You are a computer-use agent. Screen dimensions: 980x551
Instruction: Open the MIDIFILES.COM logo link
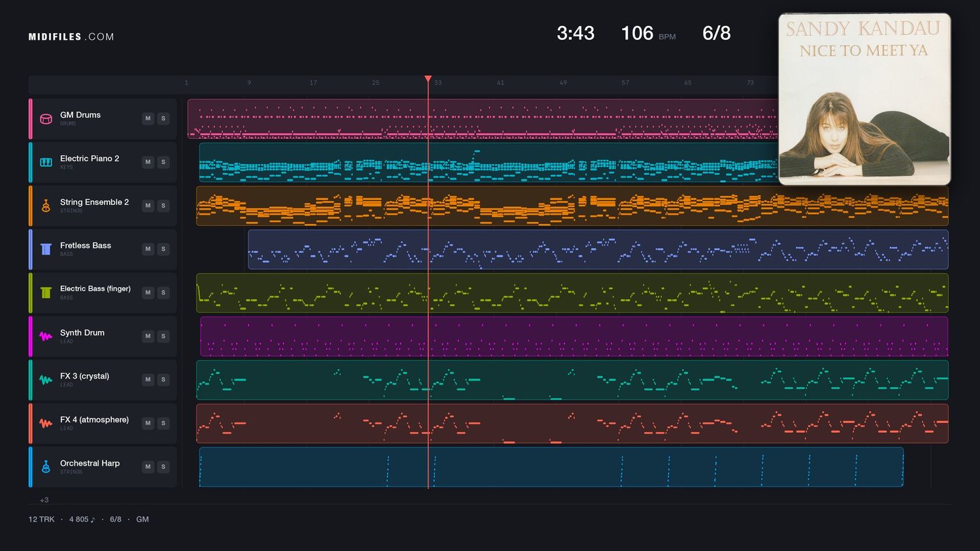click(x=71, y=37)
